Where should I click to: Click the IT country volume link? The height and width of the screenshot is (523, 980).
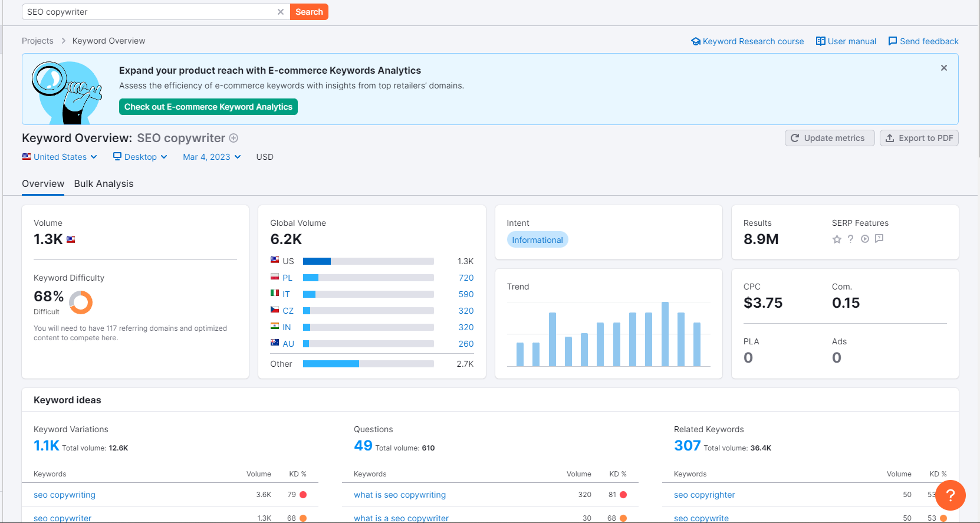(286, 294)
